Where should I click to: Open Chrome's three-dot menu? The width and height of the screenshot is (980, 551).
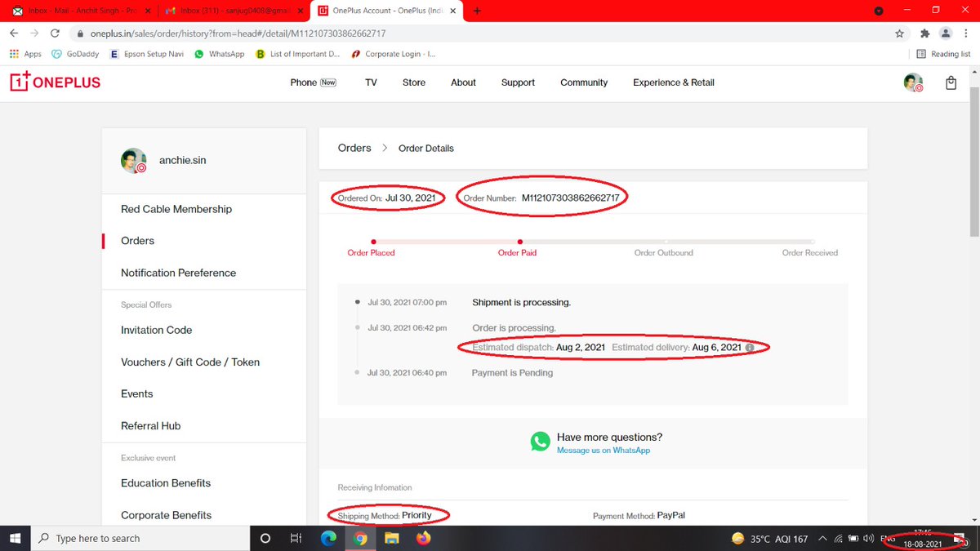coord(965,33)
